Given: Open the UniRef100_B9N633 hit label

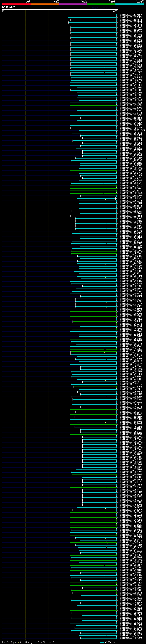Looking at the screenshot, I should [x=131, y=20].
